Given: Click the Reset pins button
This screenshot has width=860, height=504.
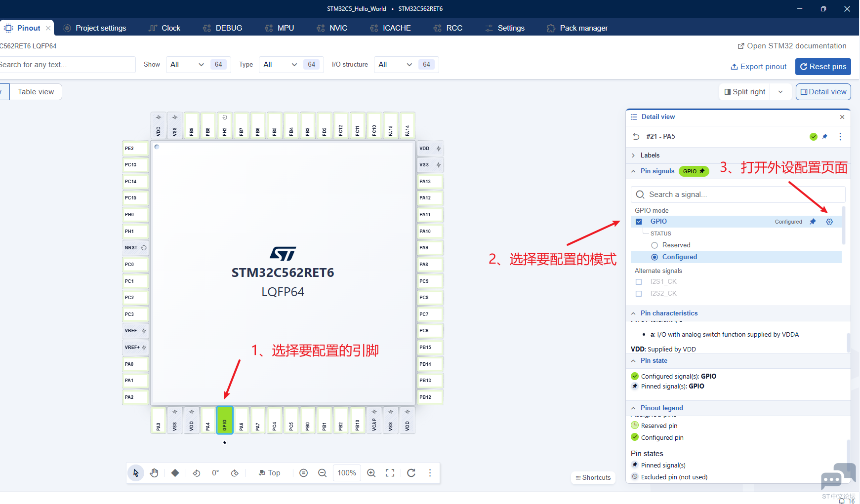Looking at the screenshot, I should click(823, 67).
